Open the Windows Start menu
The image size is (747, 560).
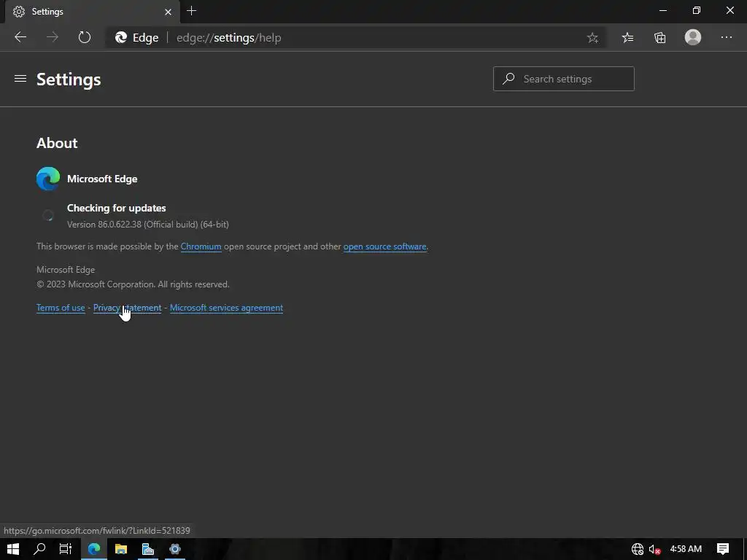pos(13,549)
